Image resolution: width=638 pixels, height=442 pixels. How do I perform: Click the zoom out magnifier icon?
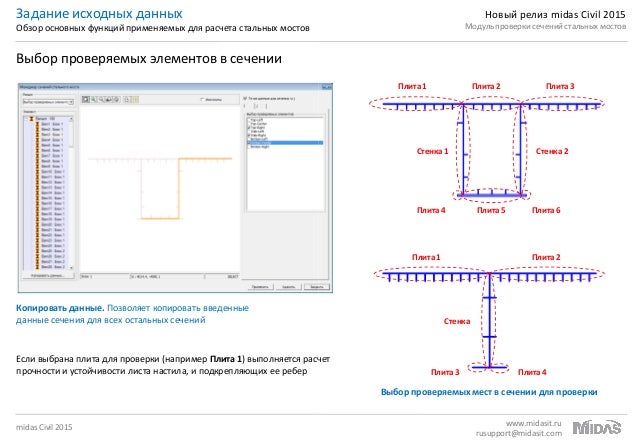tap(101, 99)
